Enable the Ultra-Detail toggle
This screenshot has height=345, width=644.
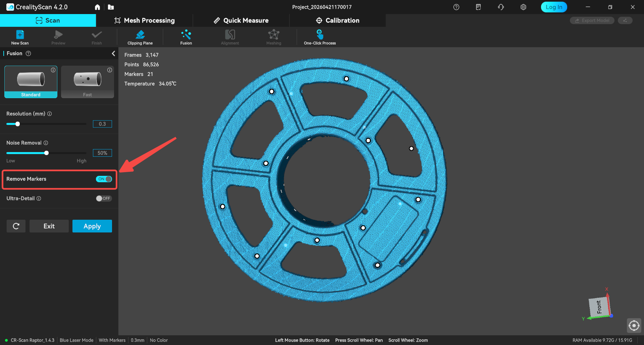pos(103,198)
